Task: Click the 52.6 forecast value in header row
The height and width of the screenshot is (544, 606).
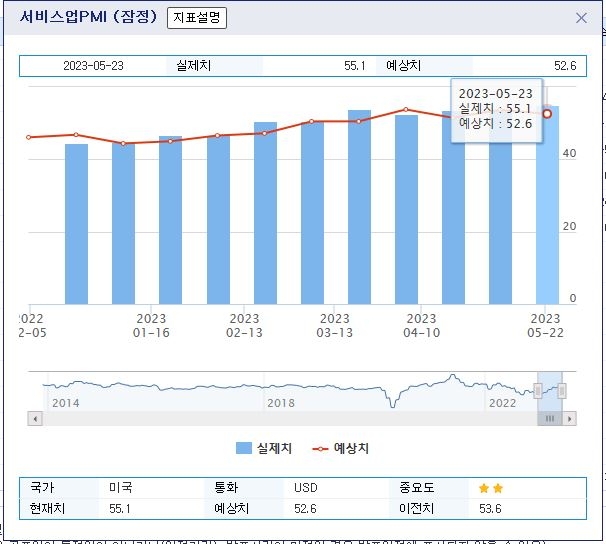Action: point(565,66)
